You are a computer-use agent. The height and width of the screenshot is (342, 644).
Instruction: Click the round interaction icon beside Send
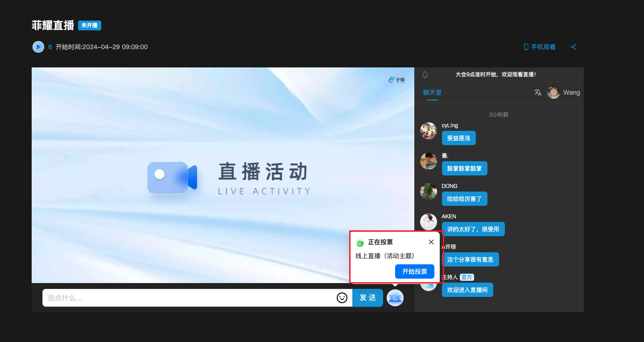point(395,298)
